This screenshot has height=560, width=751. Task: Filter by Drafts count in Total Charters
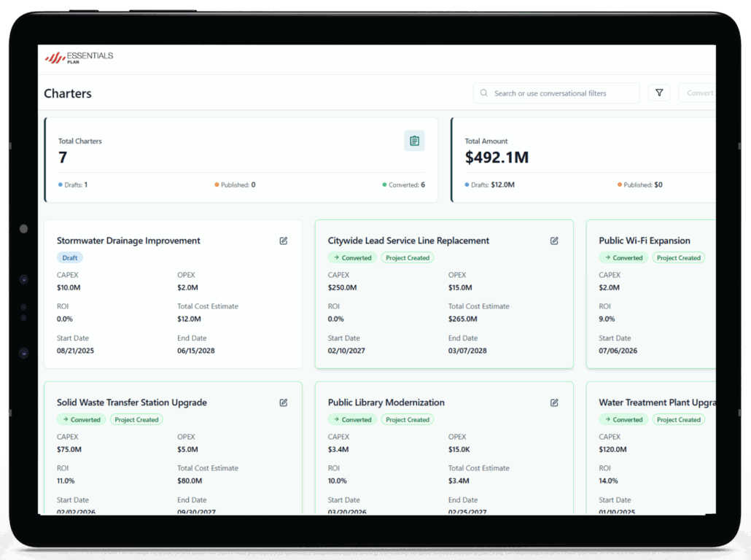pos(73,185)
